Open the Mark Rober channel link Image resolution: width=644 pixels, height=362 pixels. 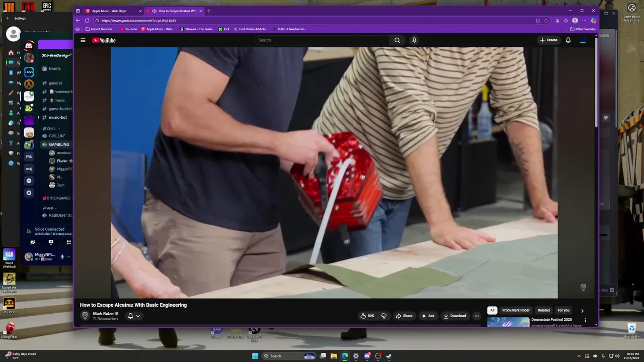tap(103, 313)
